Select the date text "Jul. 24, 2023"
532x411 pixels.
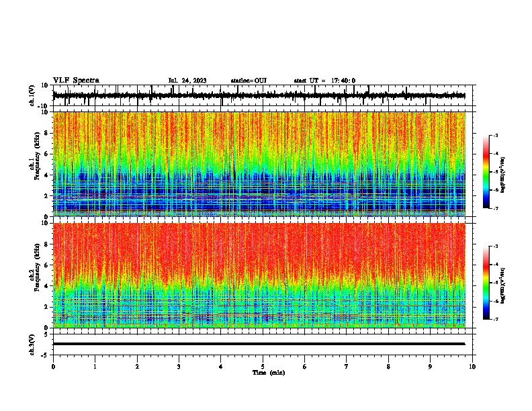click(x=187, y=81)
